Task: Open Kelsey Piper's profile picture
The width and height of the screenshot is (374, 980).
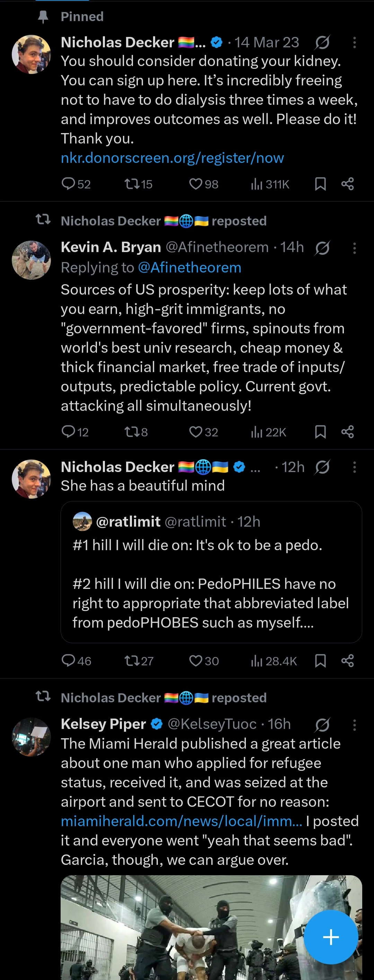Action: 31,737
